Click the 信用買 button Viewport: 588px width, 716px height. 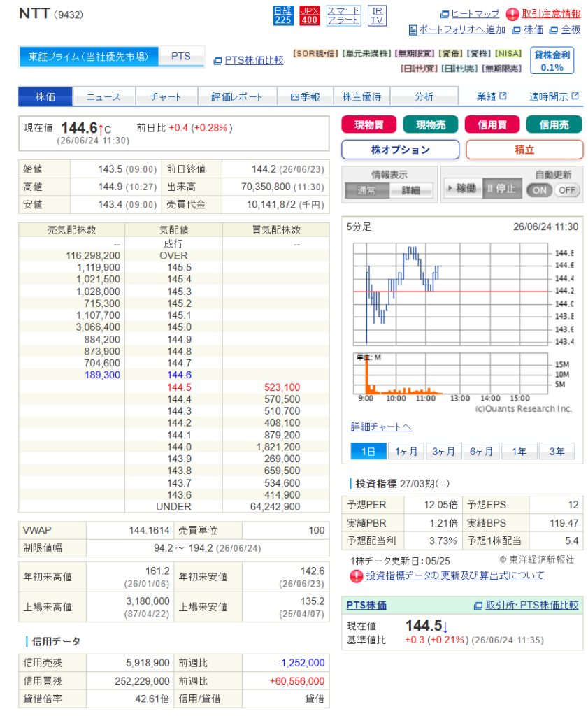[x=492, y=124]
